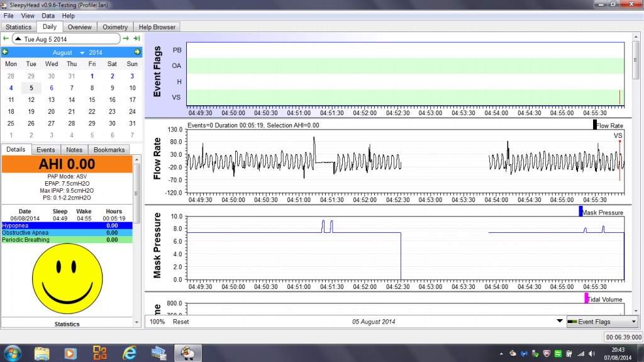Open the View menu

(28, 16)
